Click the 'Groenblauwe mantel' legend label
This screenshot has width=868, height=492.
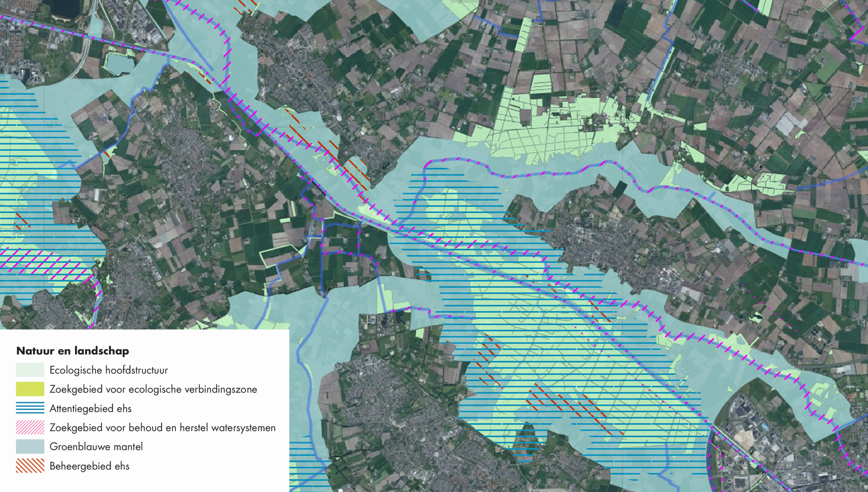[x=96, y=447]
